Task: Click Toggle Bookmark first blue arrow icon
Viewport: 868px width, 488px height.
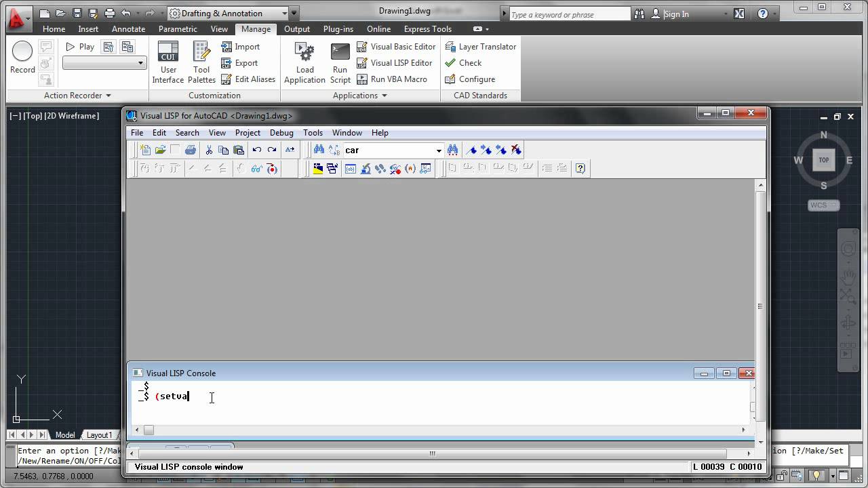Action: pyautogui.click(x=473, y=150)
